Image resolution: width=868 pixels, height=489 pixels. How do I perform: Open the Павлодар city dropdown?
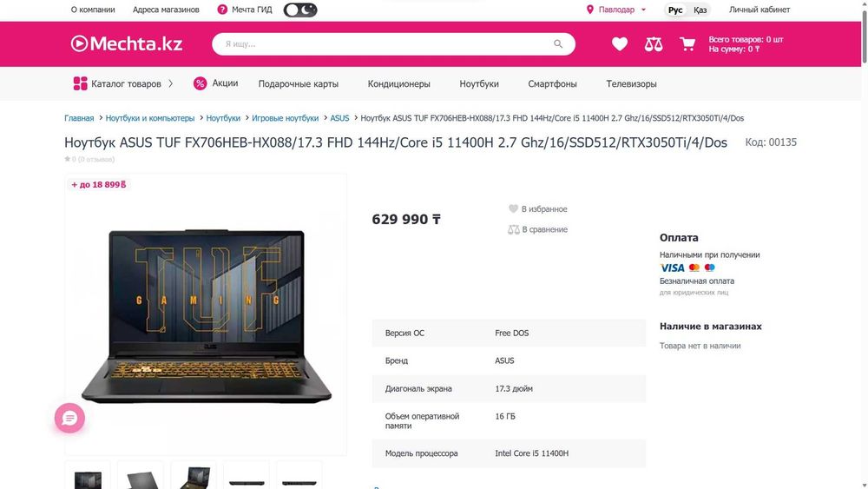point(616,10)
